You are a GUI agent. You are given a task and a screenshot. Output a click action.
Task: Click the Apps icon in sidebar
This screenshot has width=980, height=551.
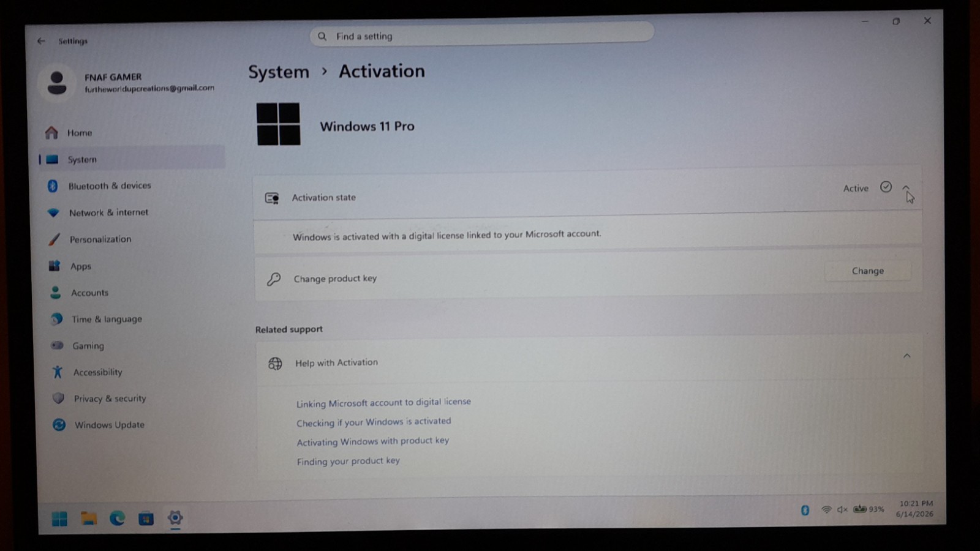point(55,266)
